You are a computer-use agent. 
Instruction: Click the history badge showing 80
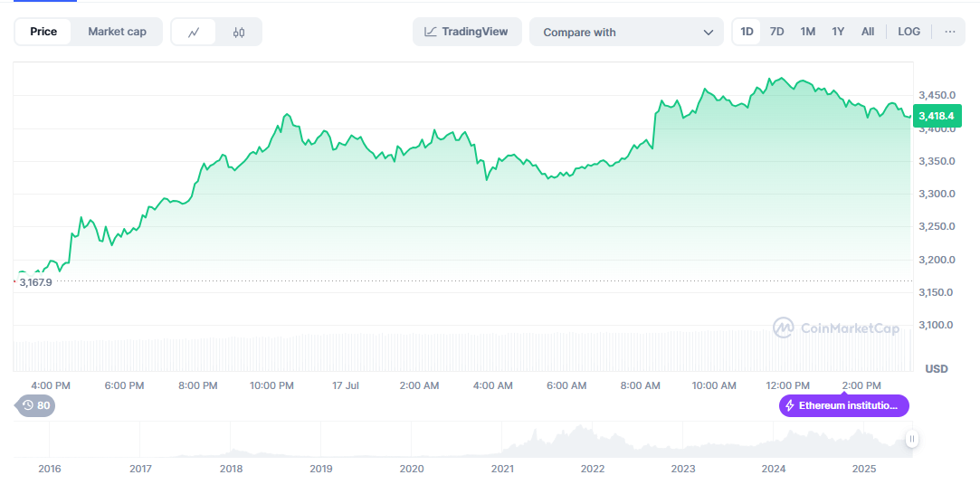pyautogui.click(x=35, y=405)
